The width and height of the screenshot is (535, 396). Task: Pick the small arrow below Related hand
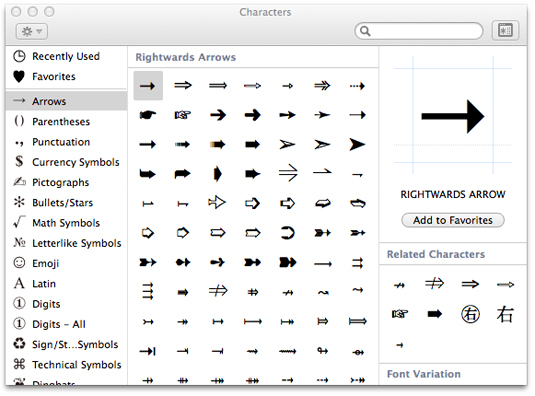400,345
